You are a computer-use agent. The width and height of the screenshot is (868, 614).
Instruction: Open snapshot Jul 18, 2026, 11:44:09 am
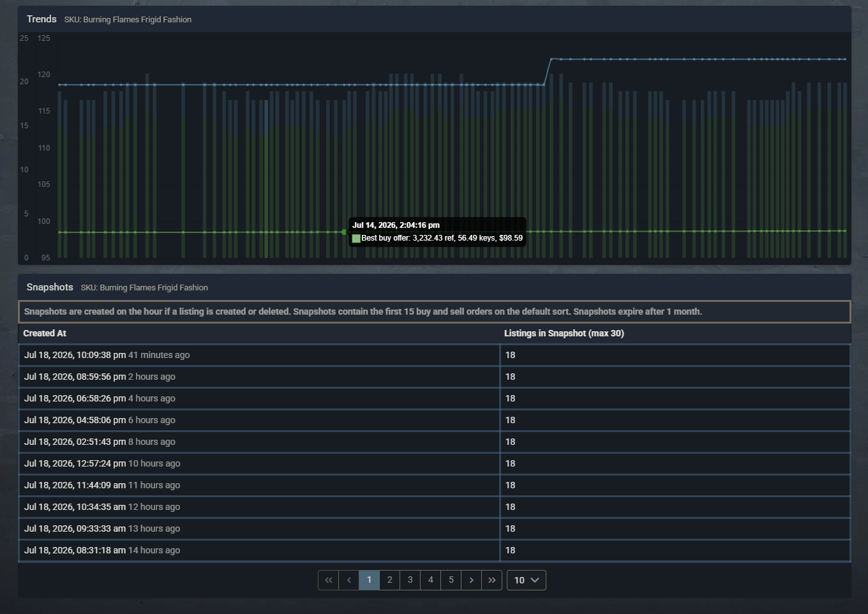pos(435,485)
